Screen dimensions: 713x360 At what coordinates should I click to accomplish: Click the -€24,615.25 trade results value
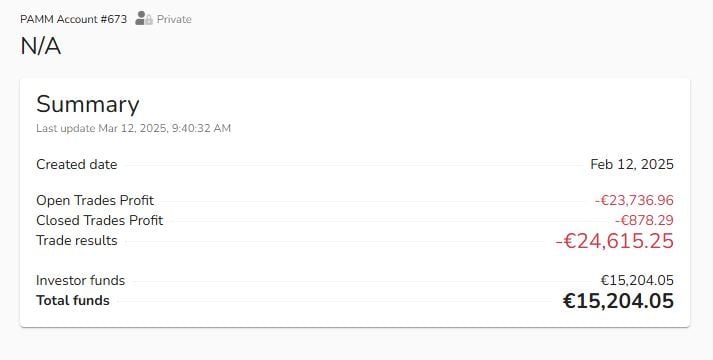pos(614,241)
